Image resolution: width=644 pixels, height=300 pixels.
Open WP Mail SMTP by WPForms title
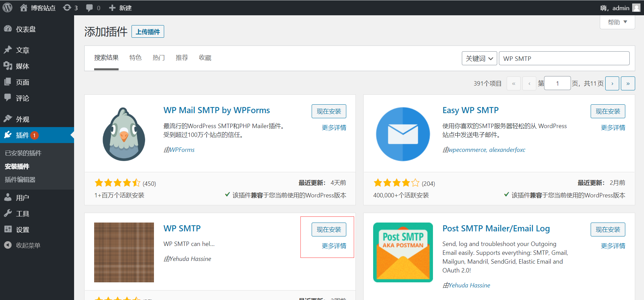216,110
